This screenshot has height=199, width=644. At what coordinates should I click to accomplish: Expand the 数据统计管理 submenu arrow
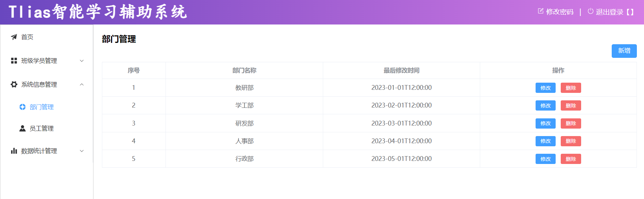(82, 151)
